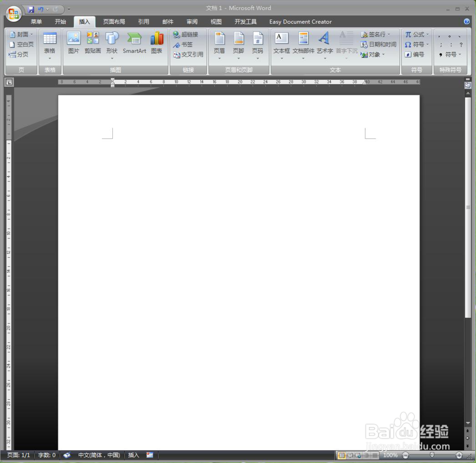Open Customize Quick Access Toolbar dropdown
Screen dimensions: 476x463
click(x=69, y=10)
